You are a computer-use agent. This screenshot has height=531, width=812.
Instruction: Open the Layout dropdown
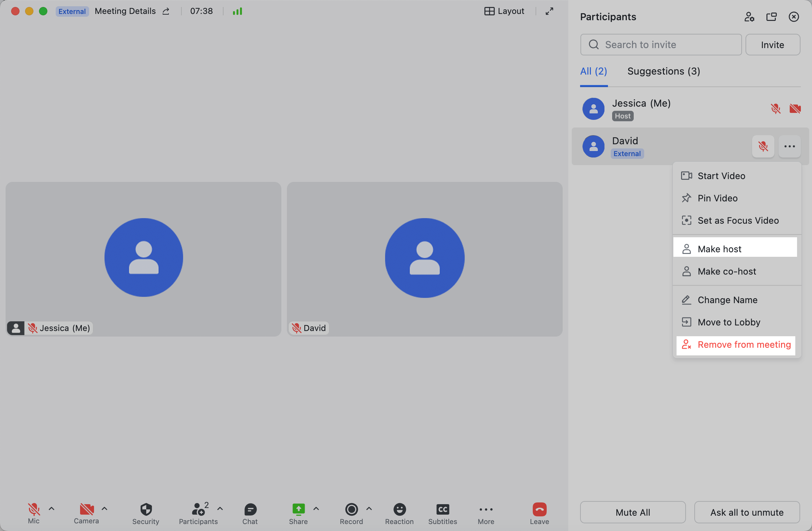click(x=504, y=11)
